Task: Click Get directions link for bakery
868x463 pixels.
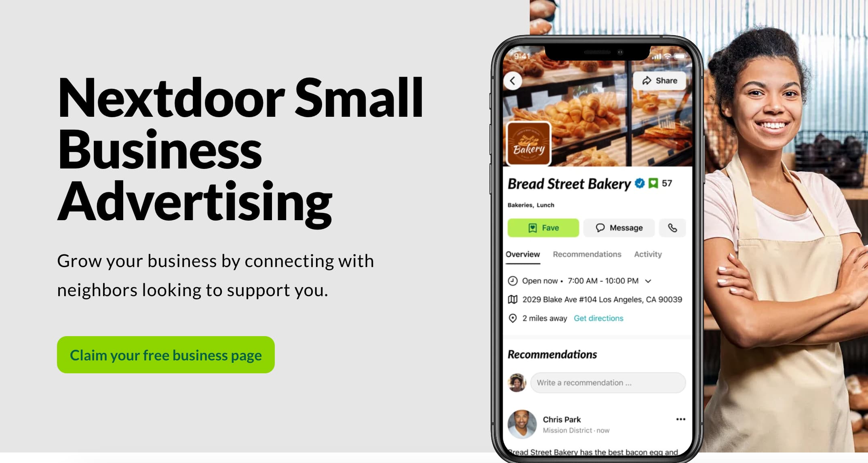Action: [599, 318]
